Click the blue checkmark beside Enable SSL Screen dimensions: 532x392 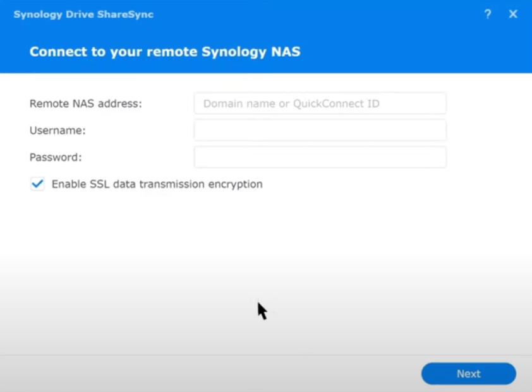click(38, 184)
